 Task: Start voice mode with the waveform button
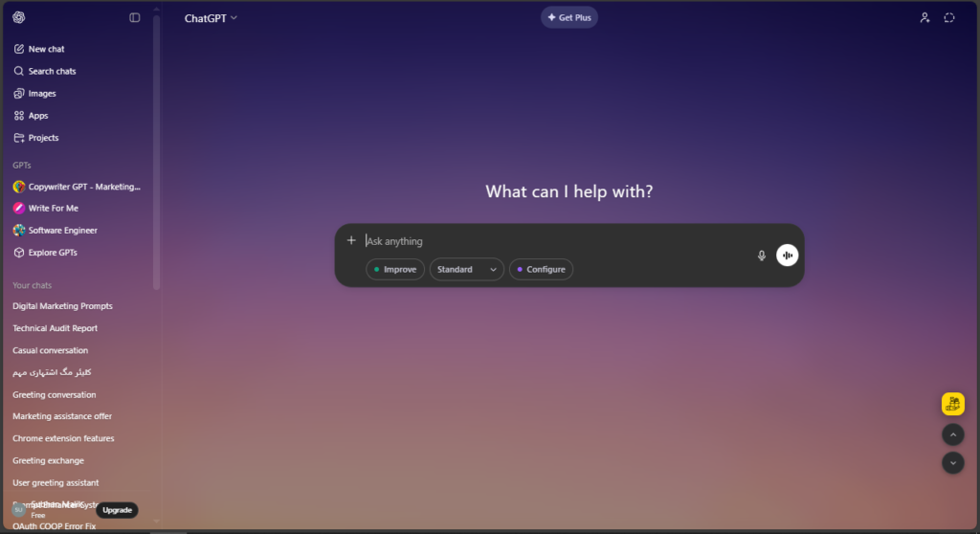click(x=787, y=256)
